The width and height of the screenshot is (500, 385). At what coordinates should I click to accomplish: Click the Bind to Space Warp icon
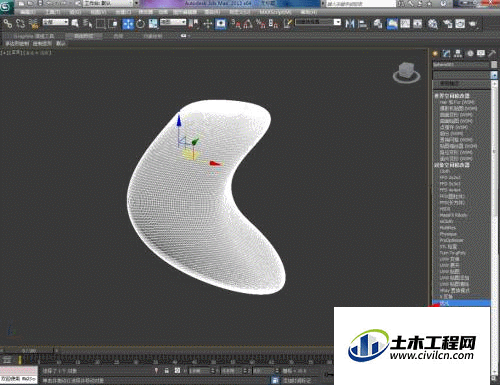click(34, 24)
